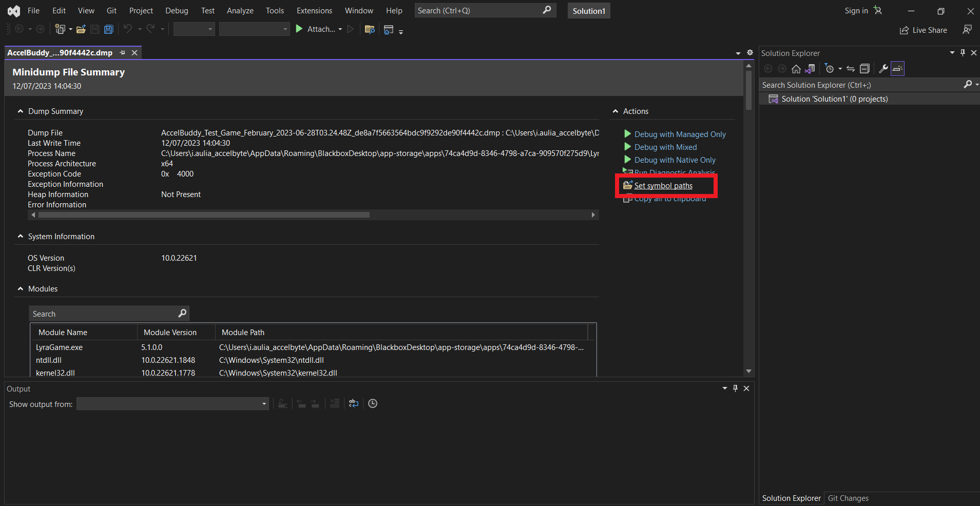Toggle the Preview Selected Items button
The image size is (980, 506).
tap(897, 69)
